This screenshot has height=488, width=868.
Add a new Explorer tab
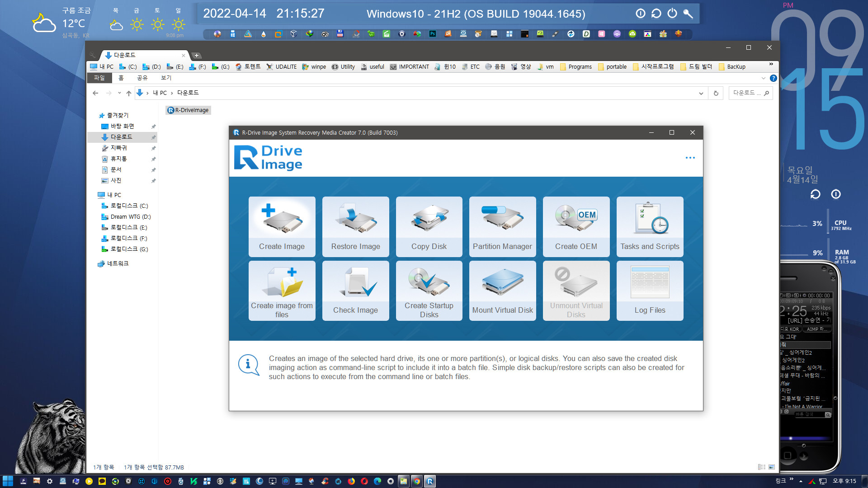pyautogui.click(x=197, y=56)
